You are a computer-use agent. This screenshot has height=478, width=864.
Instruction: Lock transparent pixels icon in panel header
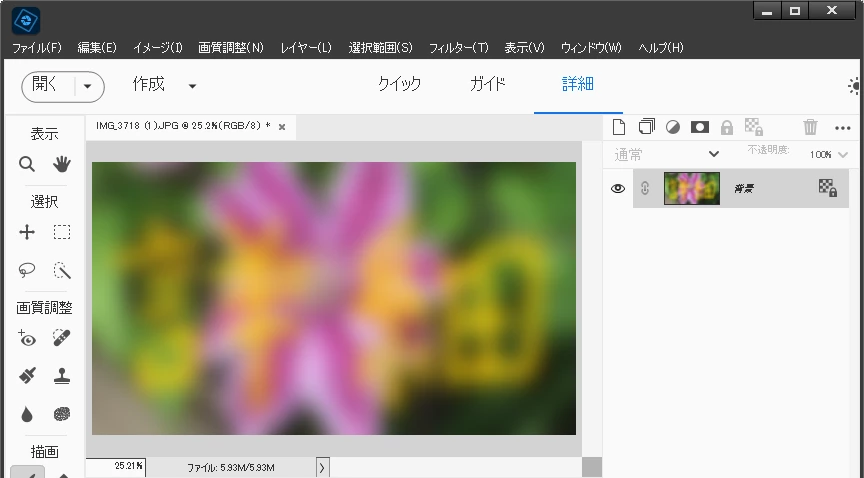pyautogui.click(x=754, y=127)
